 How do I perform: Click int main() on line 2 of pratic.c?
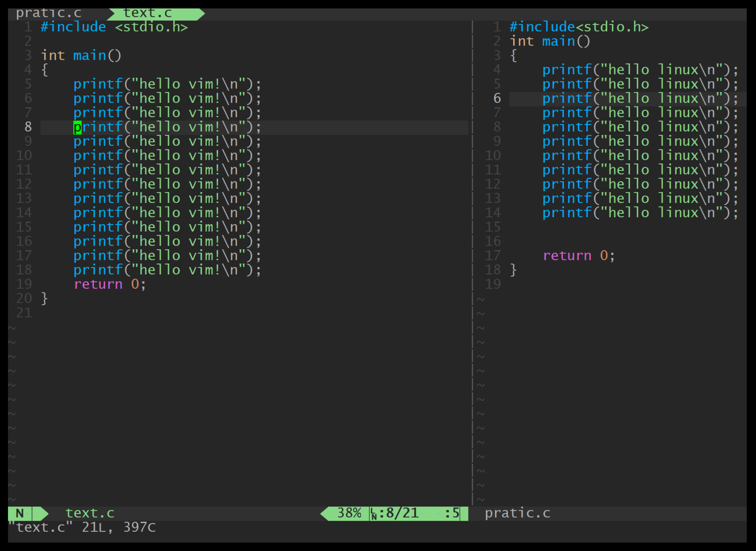pyautogui.click(x=550, y=41)
